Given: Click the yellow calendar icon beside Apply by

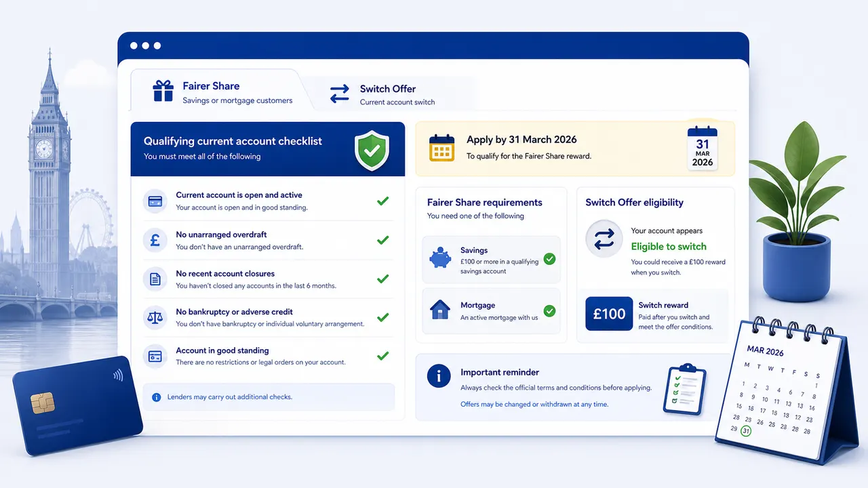Looking at the screenshot, I should [441, 147].
